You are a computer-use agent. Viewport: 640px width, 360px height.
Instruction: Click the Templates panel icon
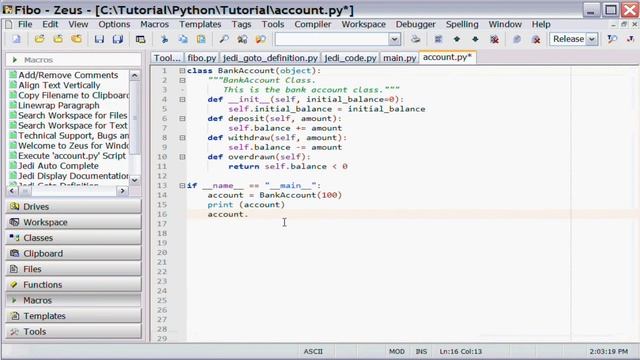point(14,316)
